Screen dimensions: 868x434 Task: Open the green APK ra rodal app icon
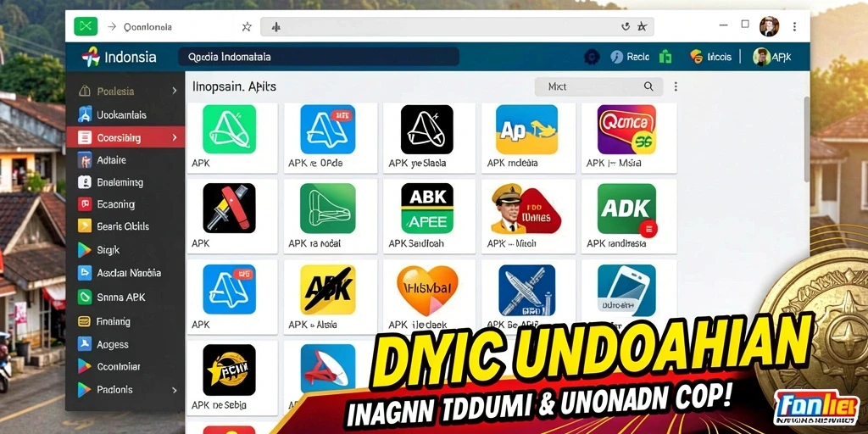[328, 209]
